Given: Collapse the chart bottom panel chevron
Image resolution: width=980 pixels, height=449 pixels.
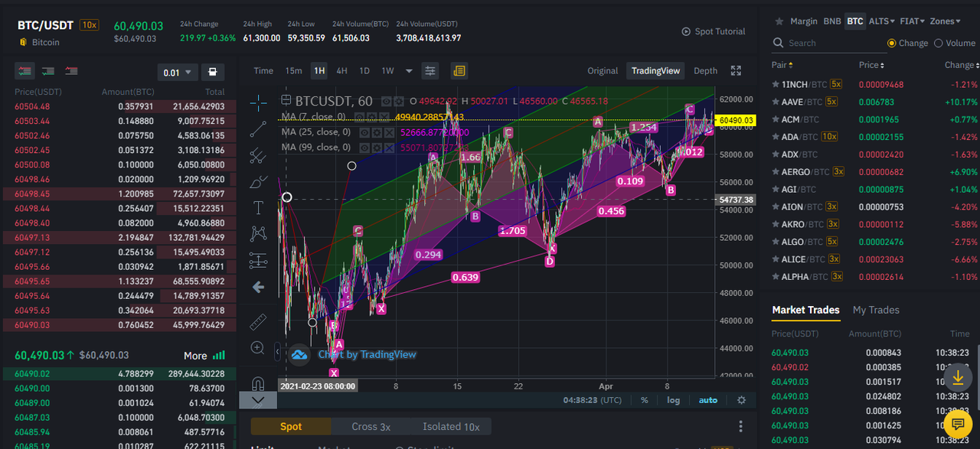Looking at the screenshot, I should click(x=258, y=400).
